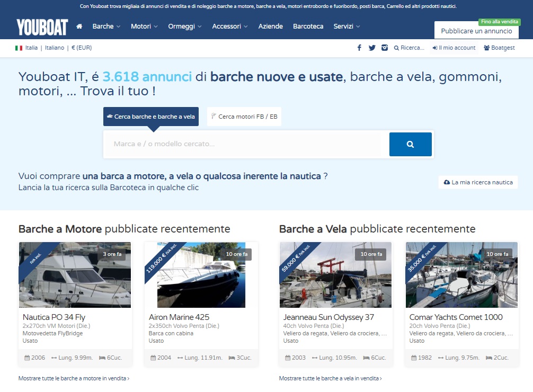533x392 pixels.
Task: Click the Fino alla vendita green badge
Action: coord(499,22)
